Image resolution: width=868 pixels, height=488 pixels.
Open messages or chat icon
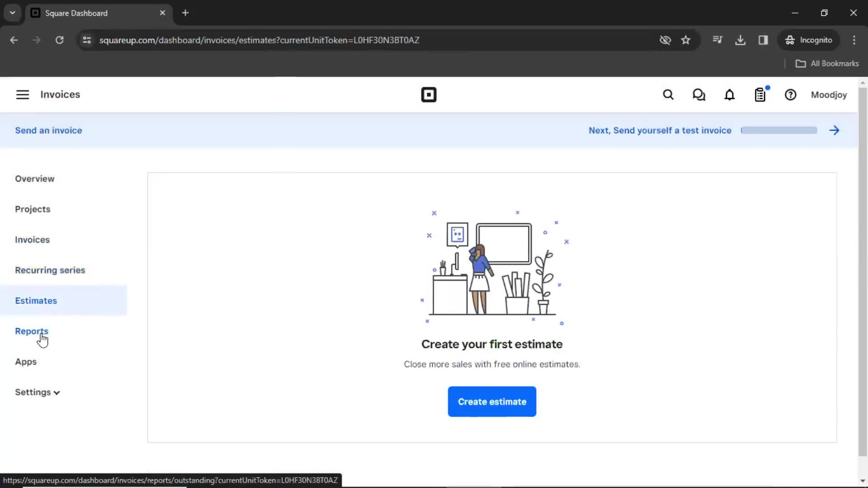698,95
